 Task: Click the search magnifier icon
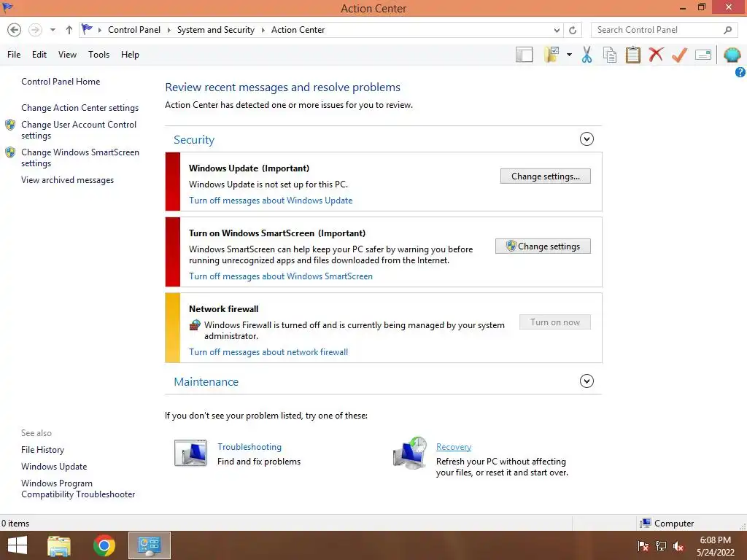click(727, 30)
